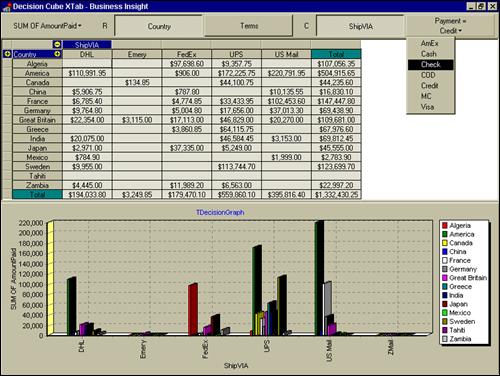This screenshot has width=500, height=376.
Task: Click plus icon left of Country header
Action: coord(7,54)
